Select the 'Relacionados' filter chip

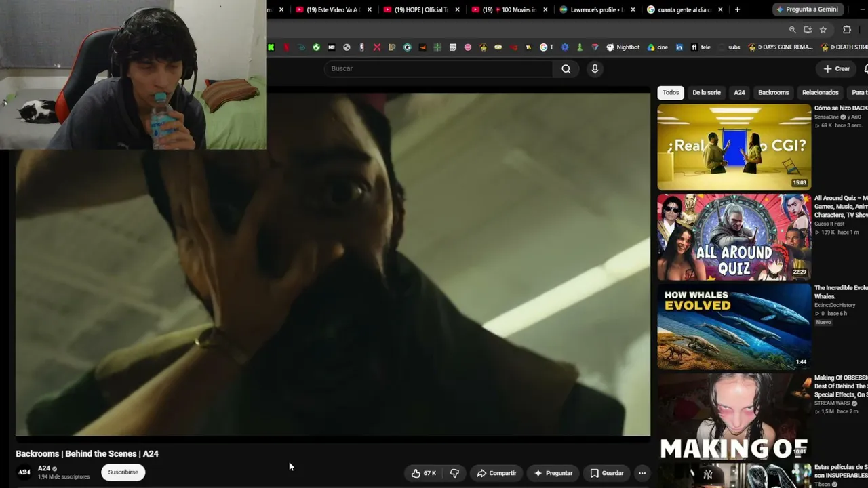[x=821, y=92]
